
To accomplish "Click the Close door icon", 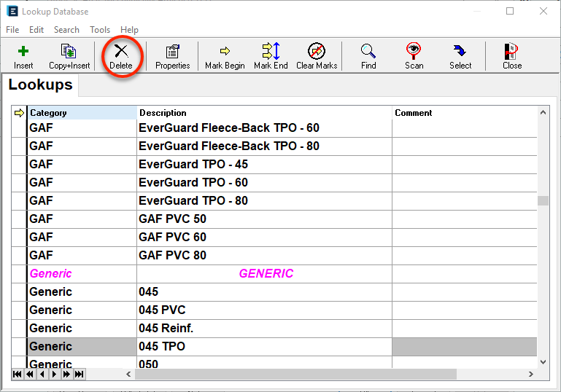I will [x=511, y=51].
